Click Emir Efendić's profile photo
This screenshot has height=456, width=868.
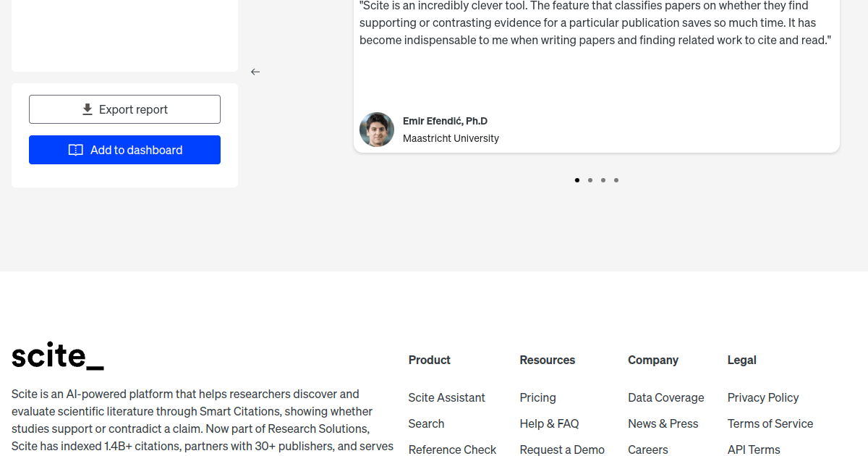[377, 130]
